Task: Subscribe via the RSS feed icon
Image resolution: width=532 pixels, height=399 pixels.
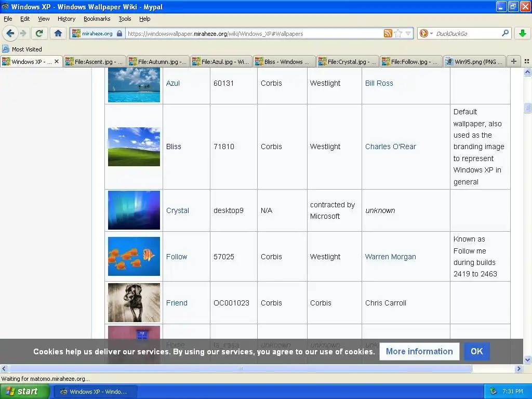Action: pyautogui.click(x=388, y=33)
